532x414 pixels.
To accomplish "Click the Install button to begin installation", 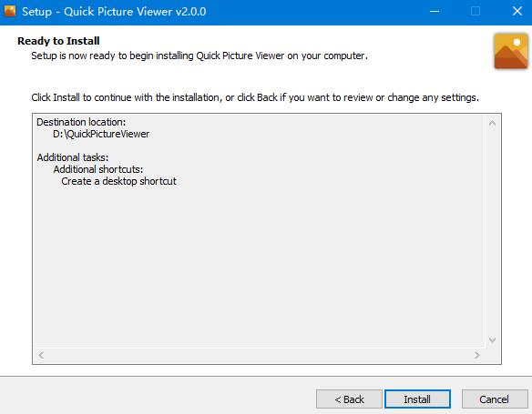I will (417, 399).
